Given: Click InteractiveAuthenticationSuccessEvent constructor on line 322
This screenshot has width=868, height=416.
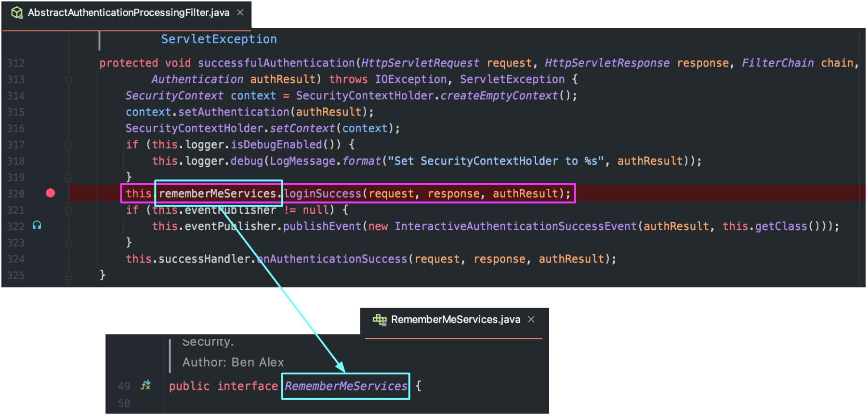Looking at the screenshot, I should pos(515,226).
